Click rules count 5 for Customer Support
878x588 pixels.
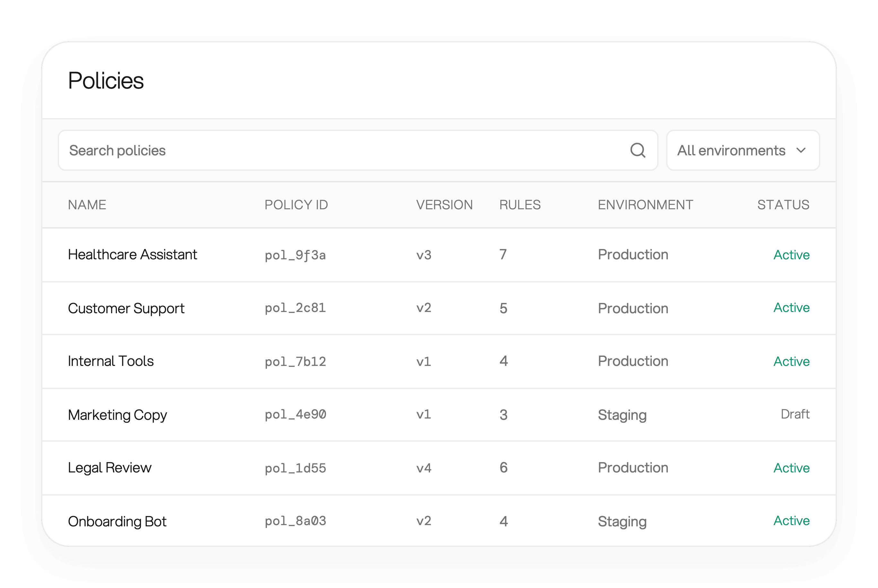[504, 308]
